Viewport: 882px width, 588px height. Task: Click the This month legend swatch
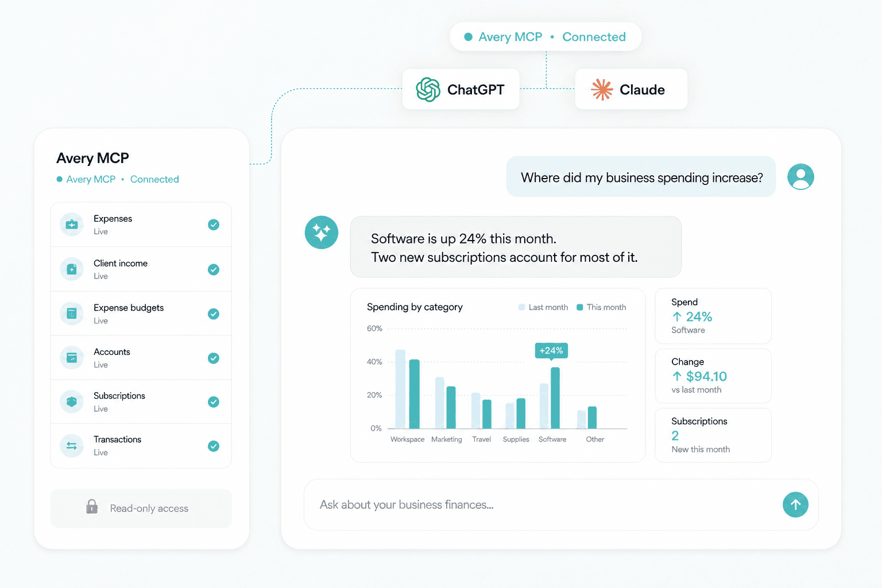pyautogui.click(x=580, y=307)
